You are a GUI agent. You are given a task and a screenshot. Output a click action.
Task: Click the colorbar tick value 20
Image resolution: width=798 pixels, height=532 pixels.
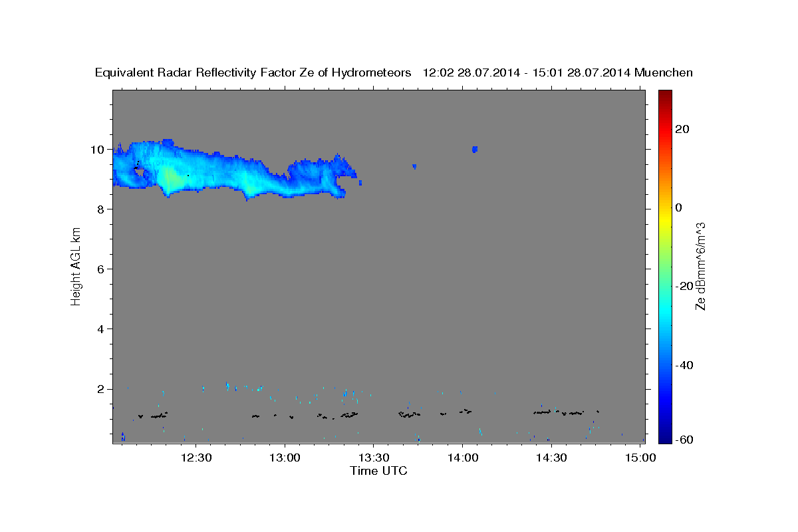(x=682, y=129)
